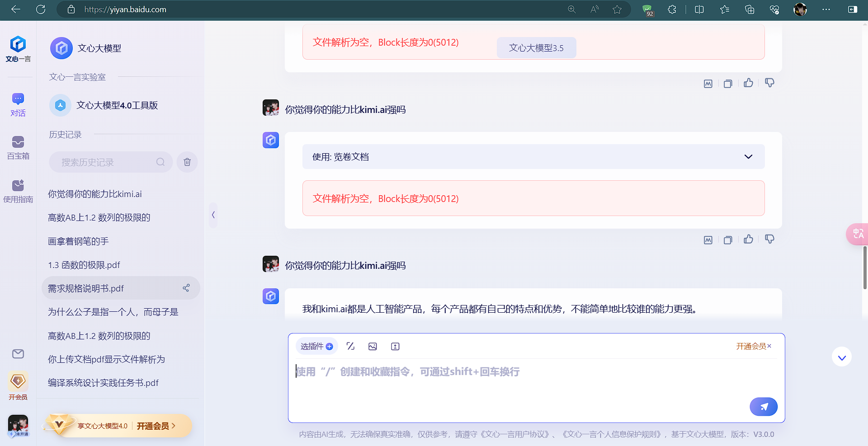Copy the lower error response as Markdown
Viewport: 868px width, 446px height.
(x=708, y=240)
